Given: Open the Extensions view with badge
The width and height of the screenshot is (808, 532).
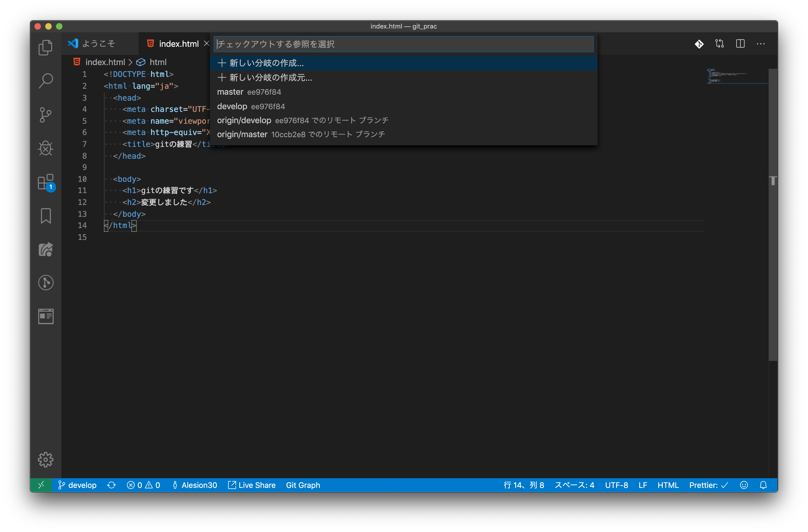Looking at the screenshot, I should [45, 182].
